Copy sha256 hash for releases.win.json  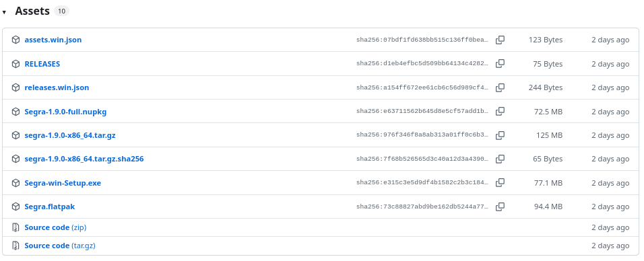tap(500, 87)
